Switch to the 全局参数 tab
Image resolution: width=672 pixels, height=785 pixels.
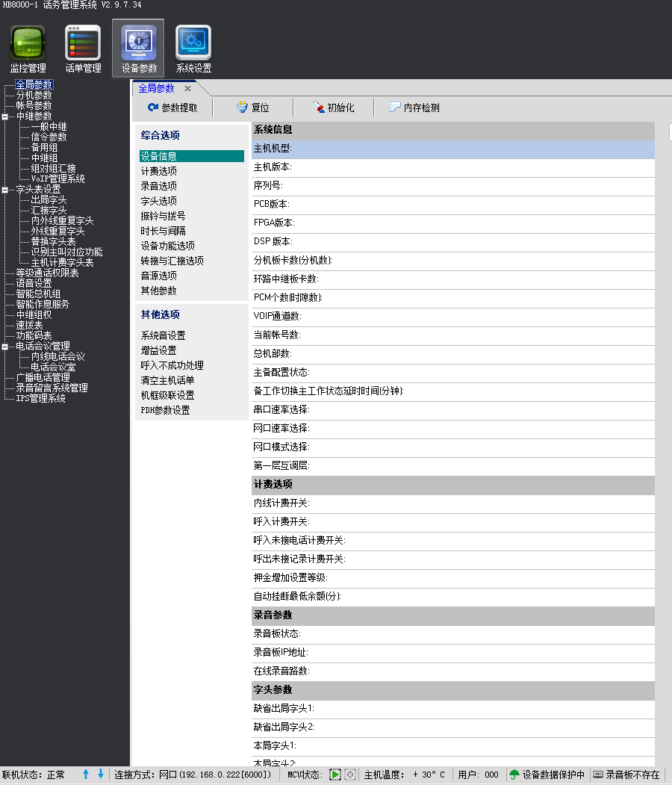click(157, 87)
